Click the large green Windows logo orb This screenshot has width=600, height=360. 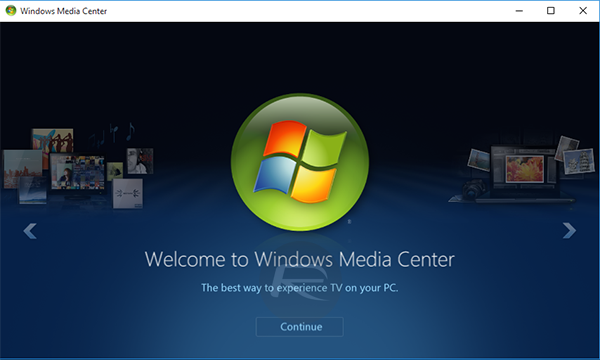coord(300,162)
